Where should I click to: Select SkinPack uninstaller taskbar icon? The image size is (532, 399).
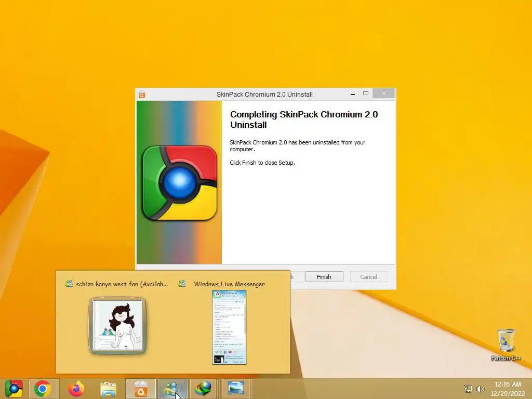point(140,389)
